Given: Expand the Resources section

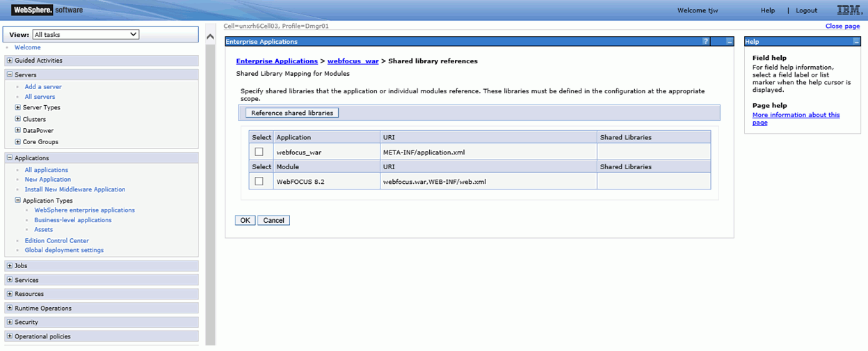Looking at the screenshot, I should 9,294.
